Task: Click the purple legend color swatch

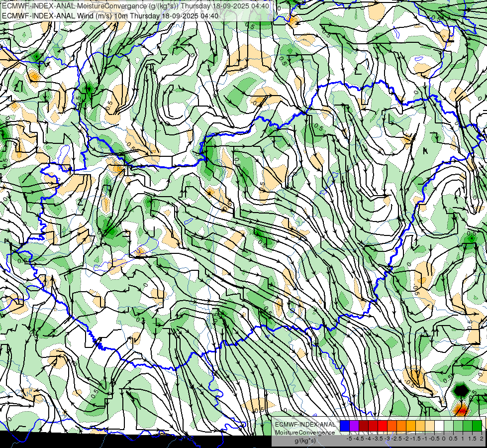Action: 354,426
